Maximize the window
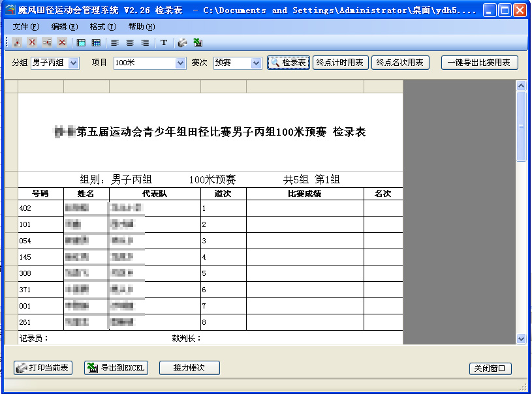 tap(505, 10)
